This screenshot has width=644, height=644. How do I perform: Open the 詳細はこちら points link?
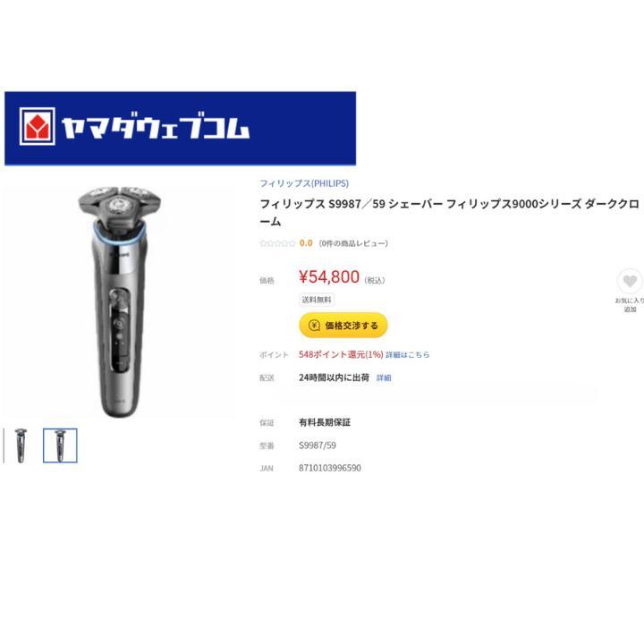408,354
